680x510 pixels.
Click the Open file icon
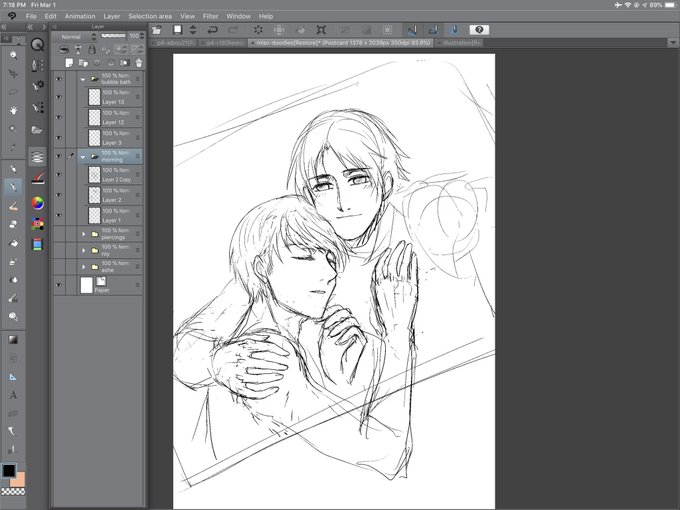pyautogui.click(x=157, y=29)
